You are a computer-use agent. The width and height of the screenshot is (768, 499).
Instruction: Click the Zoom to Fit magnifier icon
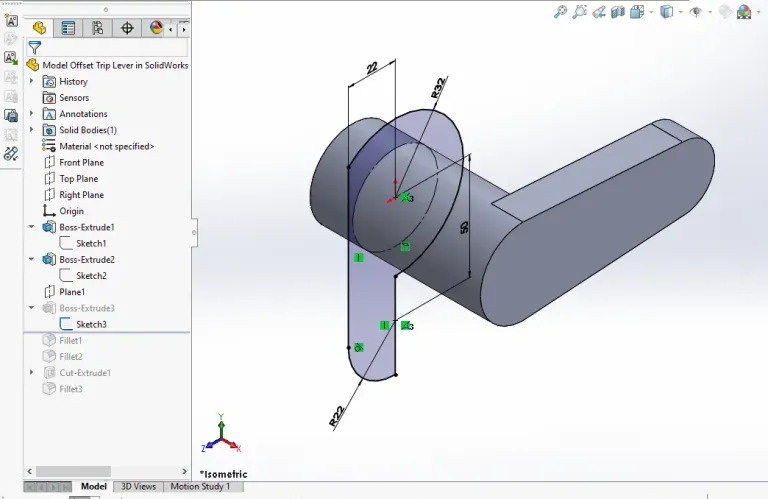pos(560,11)
